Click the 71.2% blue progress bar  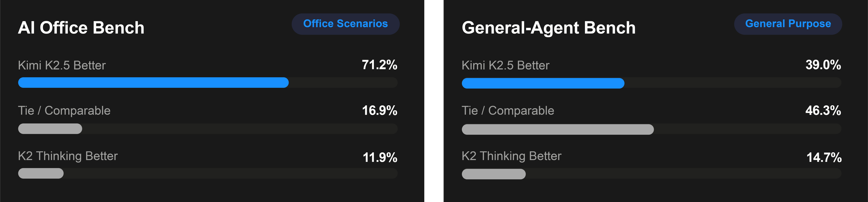(x=153, y=83)
